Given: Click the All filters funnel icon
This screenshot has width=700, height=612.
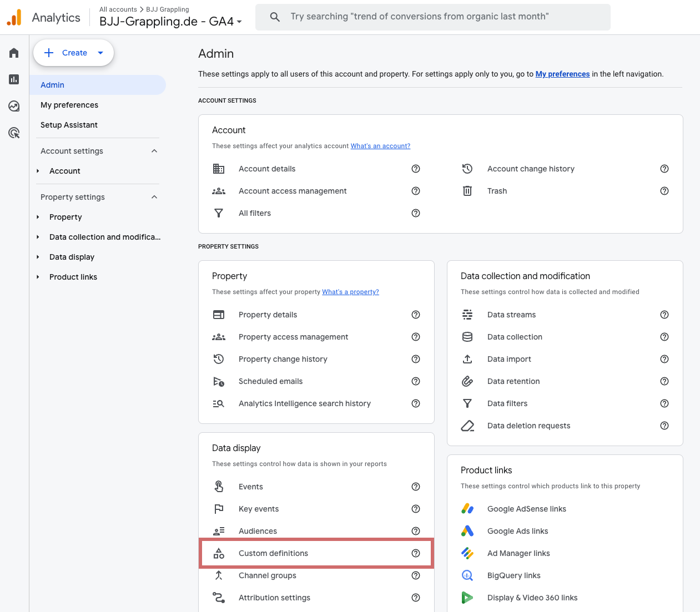Looking at the screenshot, I should tap(219, 213).
